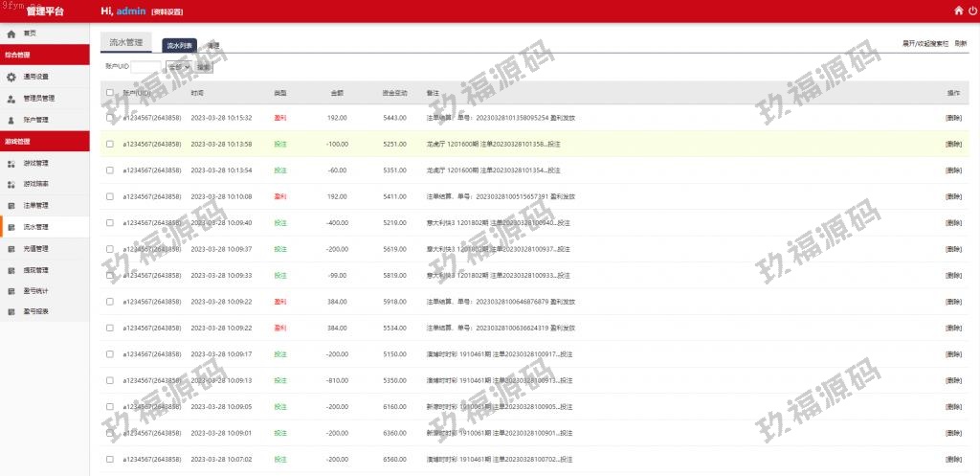The image size is (980, 476).
Task: Check the row dated 2023-03-28 10:15:32
Action: [x=110, y=118]
